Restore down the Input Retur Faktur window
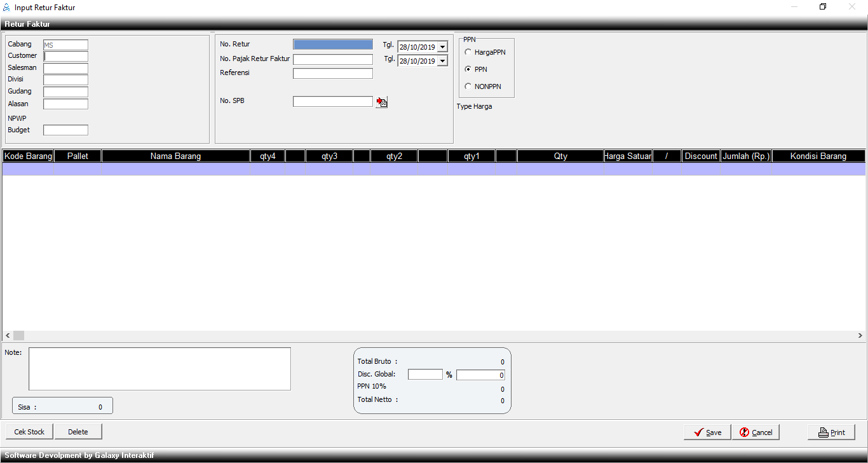The height and width of the screenshot is (463, 868). click(x=823, y=7)
